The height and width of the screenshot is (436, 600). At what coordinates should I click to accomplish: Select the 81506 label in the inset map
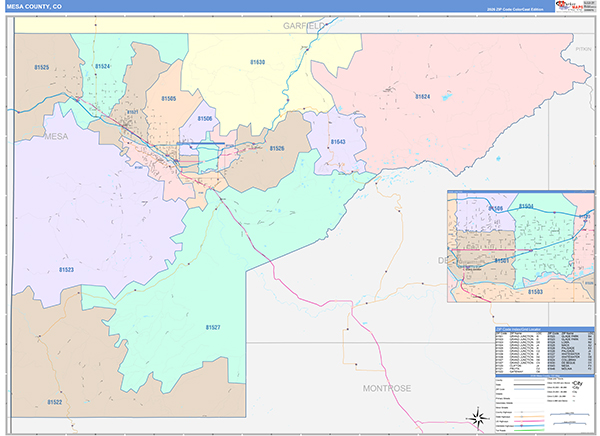pos(496,208)
